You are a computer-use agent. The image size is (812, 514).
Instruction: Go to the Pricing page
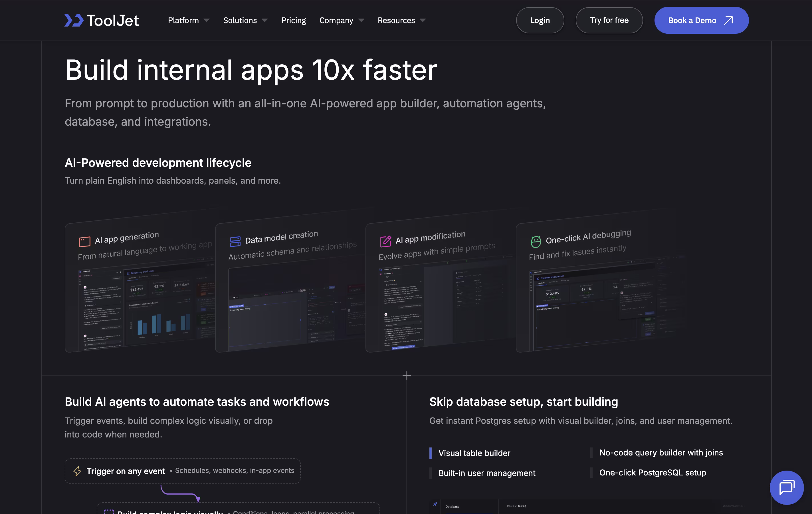(x=293, y=20)
